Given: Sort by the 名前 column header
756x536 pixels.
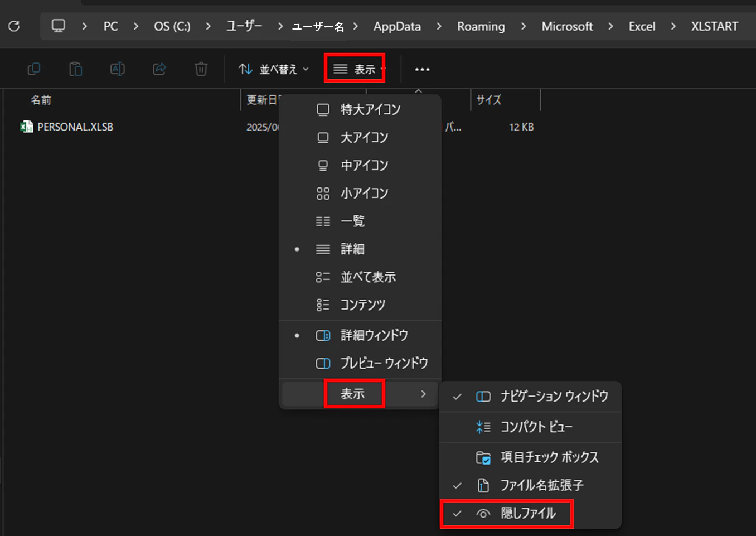Looking at the screenshot, I should [x=41, y=100].
